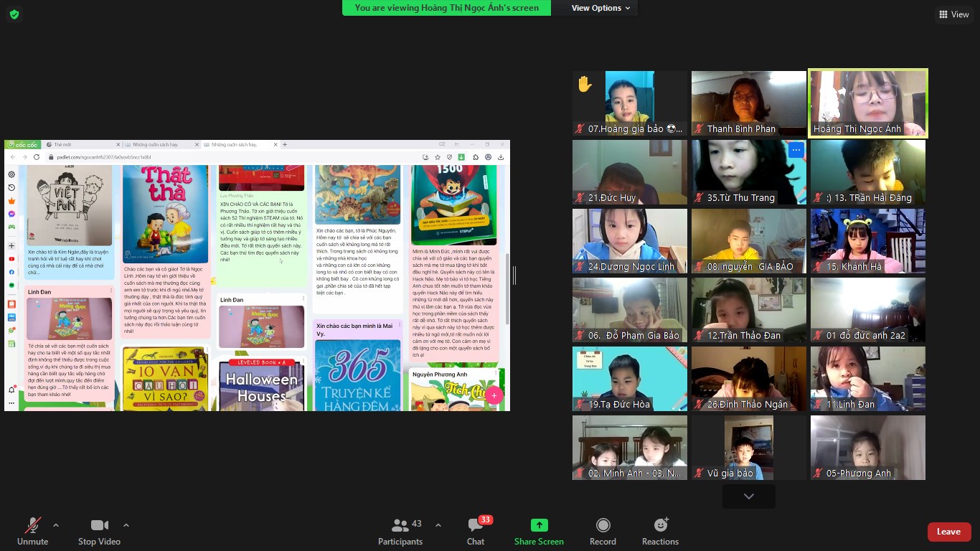Click the divider handle between shared screen and gallery
This screenshot has height=551, width=980.
point(514,275)
